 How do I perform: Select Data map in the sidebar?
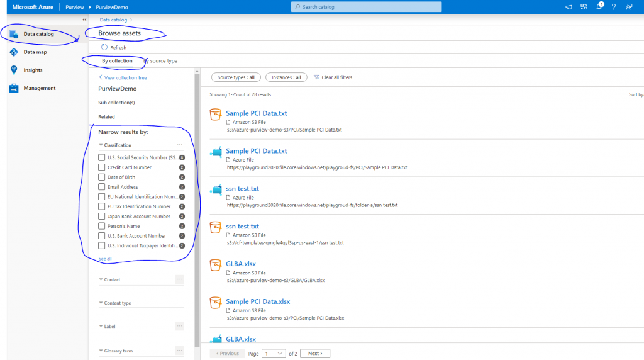click(x=35, y=52)
